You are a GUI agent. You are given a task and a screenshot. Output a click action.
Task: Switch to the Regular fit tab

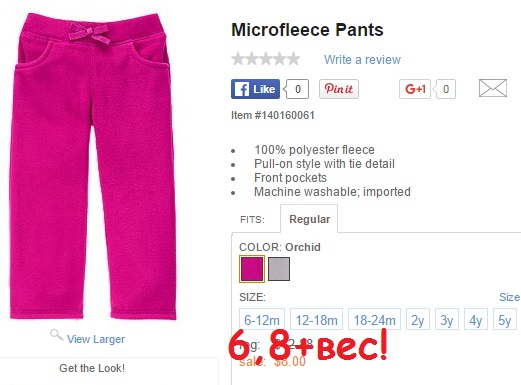(x=309, y=219)
